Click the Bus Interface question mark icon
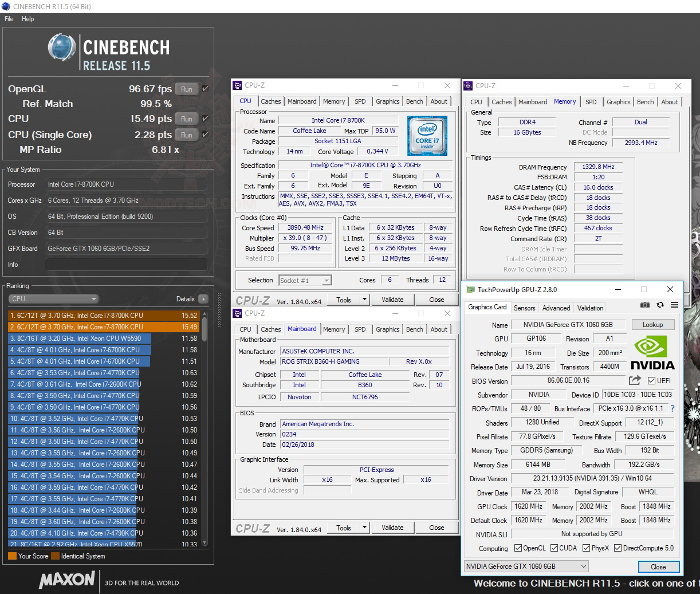This screenshot has height=594, width=700. click(673, 408)
